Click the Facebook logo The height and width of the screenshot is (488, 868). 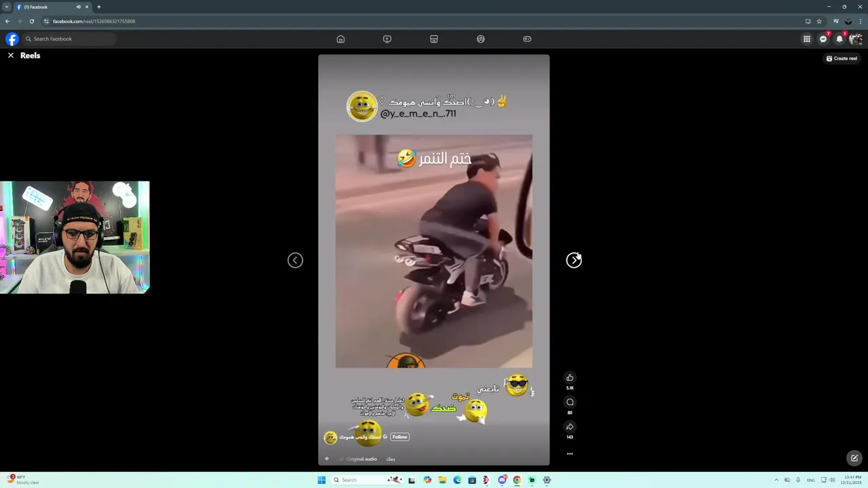(x=12, y=39)
